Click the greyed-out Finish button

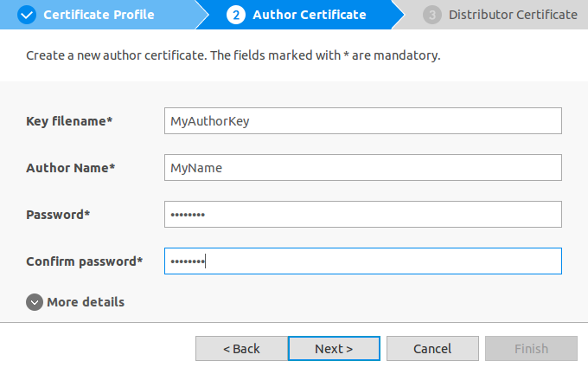click(531, 349)
